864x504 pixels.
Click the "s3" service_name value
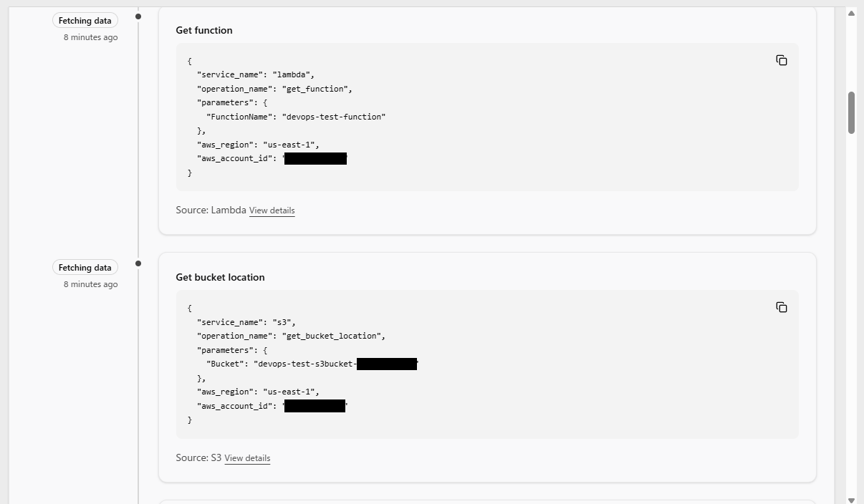click(282, 322)
